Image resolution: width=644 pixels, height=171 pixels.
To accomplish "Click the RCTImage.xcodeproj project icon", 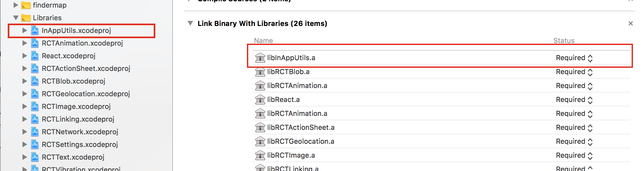I will point(35,107).
